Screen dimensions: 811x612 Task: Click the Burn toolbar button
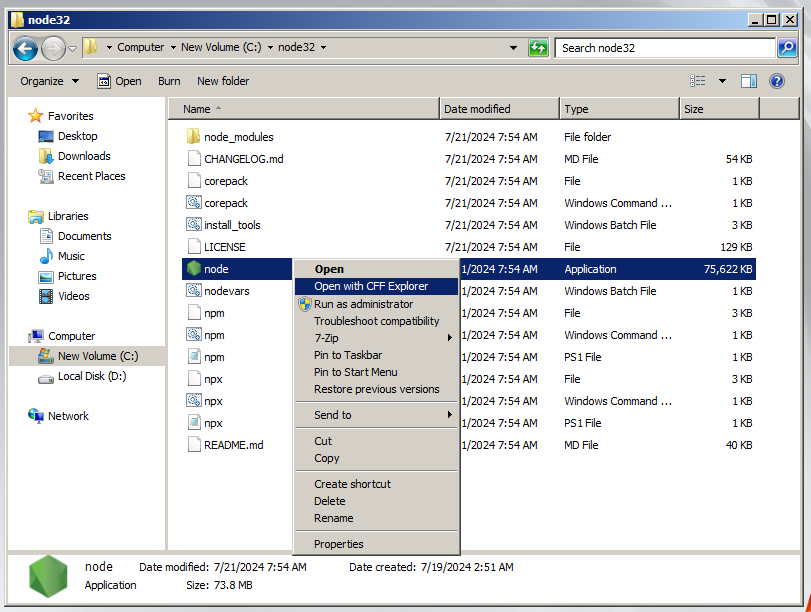[x=169, y=81]
